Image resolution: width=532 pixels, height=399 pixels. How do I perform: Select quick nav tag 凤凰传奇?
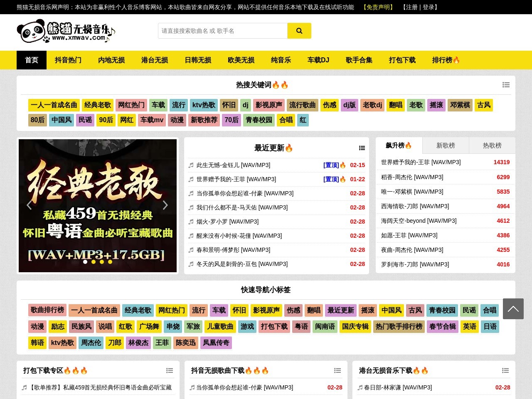coord(216,343)
